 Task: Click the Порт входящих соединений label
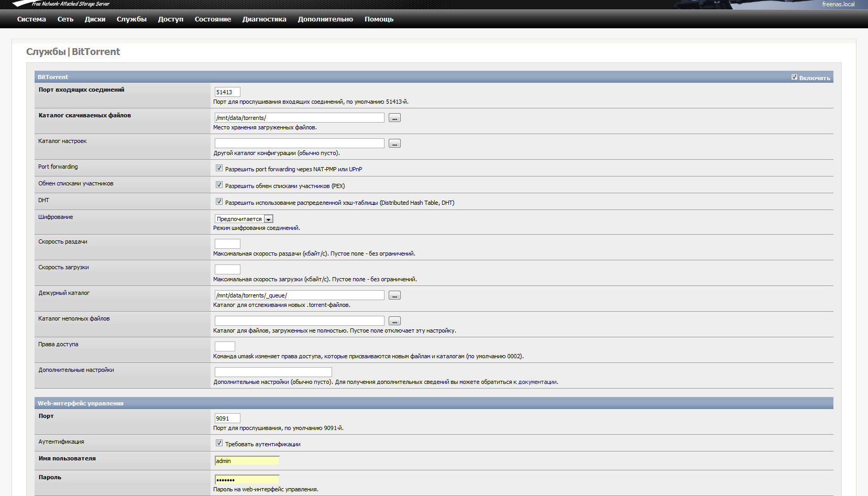pyautogui.click(x=81, y=90)
